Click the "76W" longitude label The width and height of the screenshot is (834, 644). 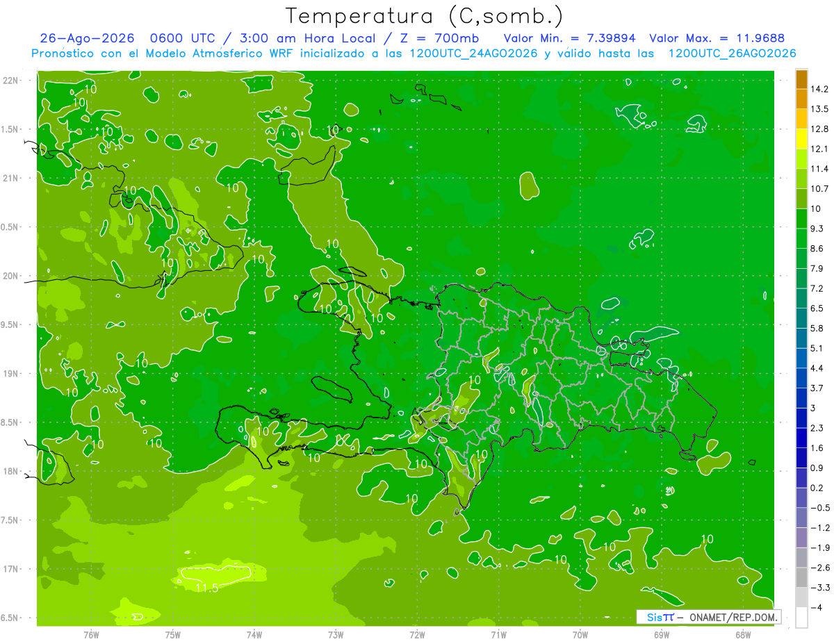tap(91, 634)
